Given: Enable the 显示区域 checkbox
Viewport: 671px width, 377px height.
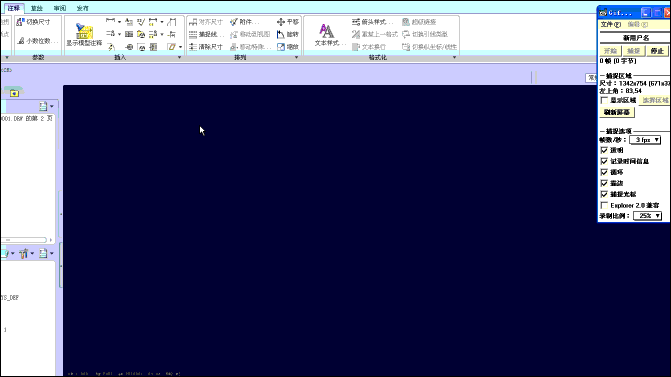Looking at the screenshot, I should (604, 100).
